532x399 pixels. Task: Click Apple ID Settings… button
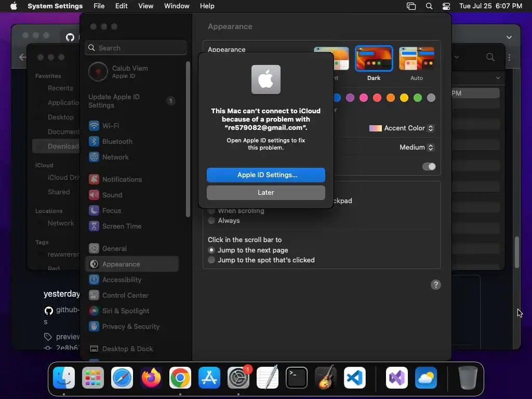tap(266, 175)
